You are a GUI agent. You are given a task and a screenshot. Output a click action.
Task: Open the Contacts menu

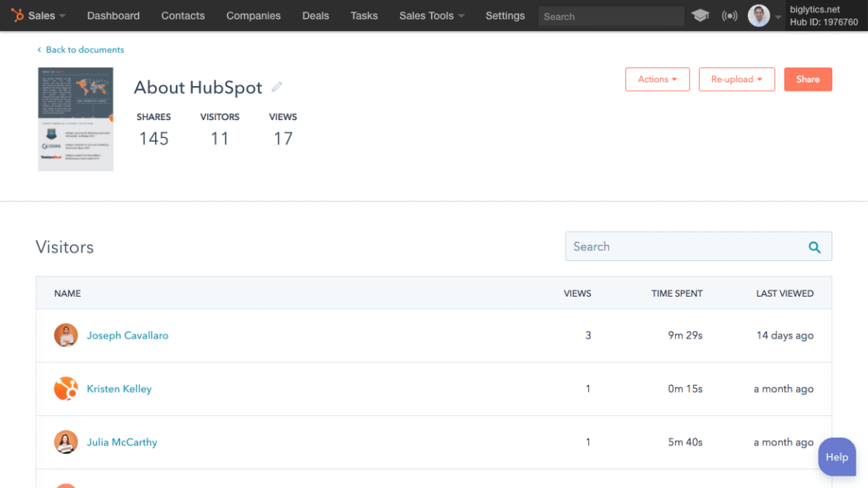tap(183, 15)
